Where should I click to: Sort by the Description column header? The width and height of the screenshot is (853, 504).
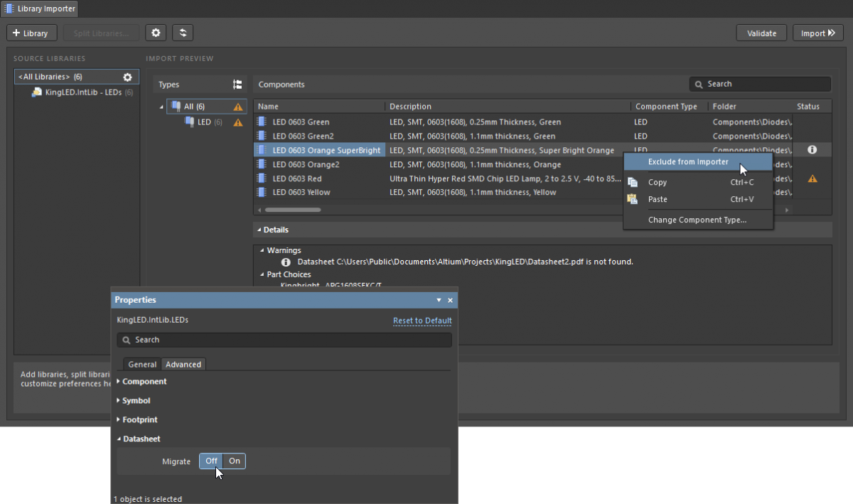[508, 107]
